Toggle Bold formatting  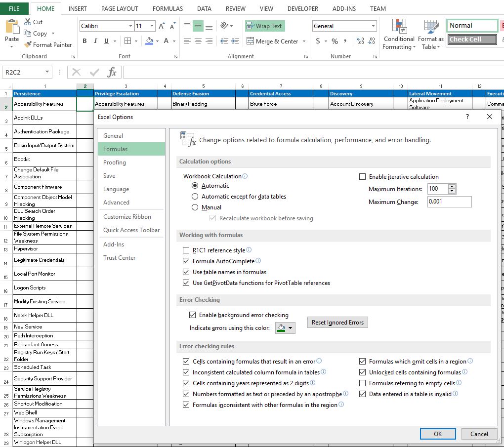point(84,41)
